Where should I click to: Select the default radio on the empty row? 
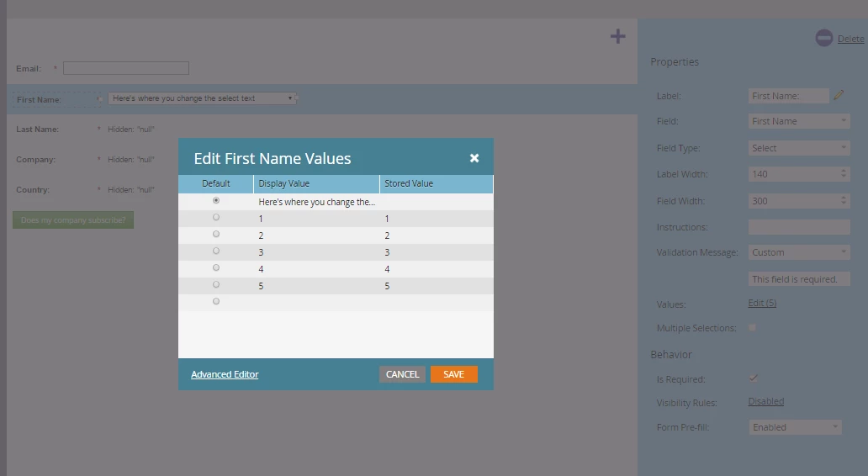pyautogui.click(x=216, y=301)
